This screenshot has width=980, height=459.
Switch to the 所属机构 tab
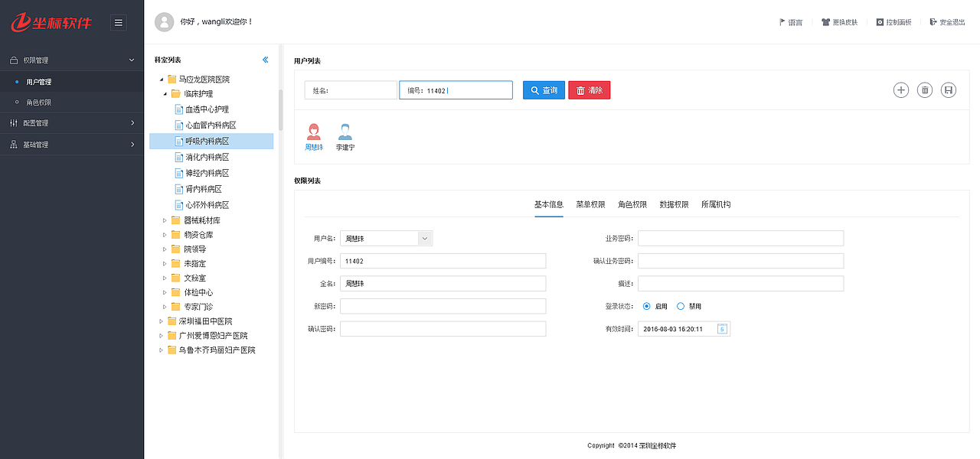click(716, 204)
